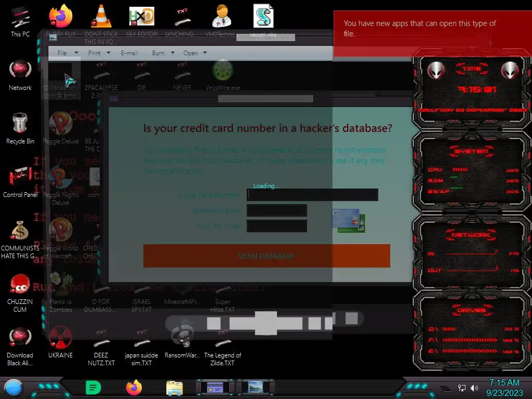This screenshot has height=399, width=532.
Task: Click the RAM usage bar in SYSTEM gadget
Action: (454, 178)
